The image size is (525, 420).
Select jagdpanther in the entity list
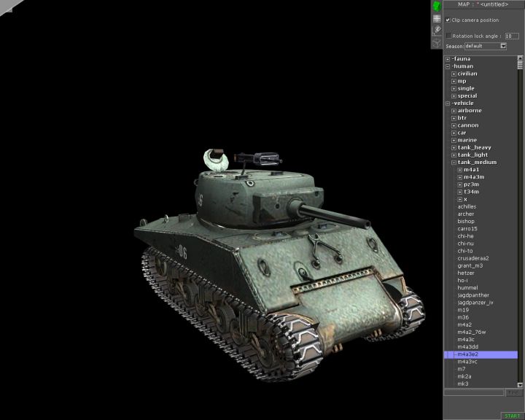[472, 295]
